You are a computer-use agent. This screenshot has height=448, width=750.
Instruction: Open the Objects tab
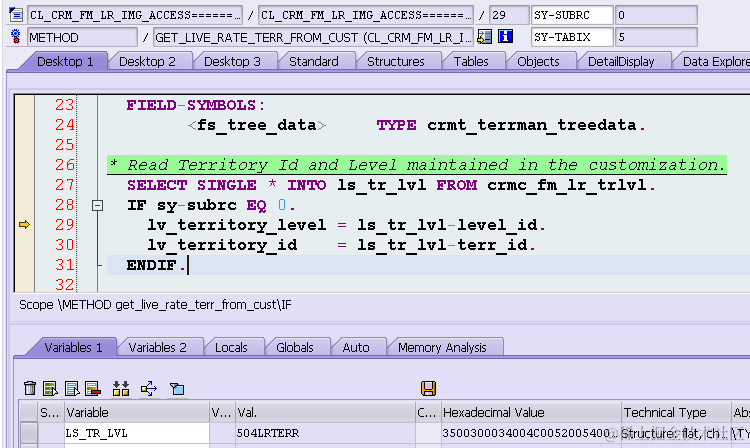pyautogui.click(x=538, y=62)
